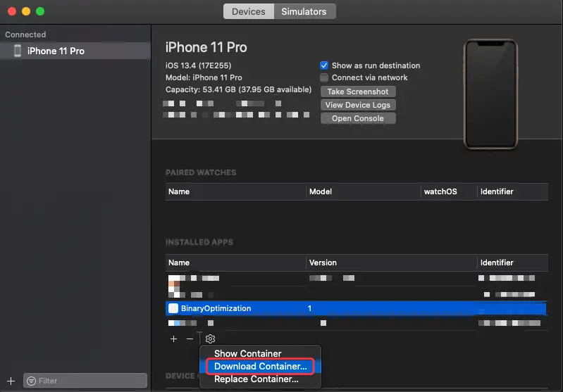Image resolution: width=563 pixels, height=392 pixels.
Task: Click the Filter search field
Action: pos(85,381)
